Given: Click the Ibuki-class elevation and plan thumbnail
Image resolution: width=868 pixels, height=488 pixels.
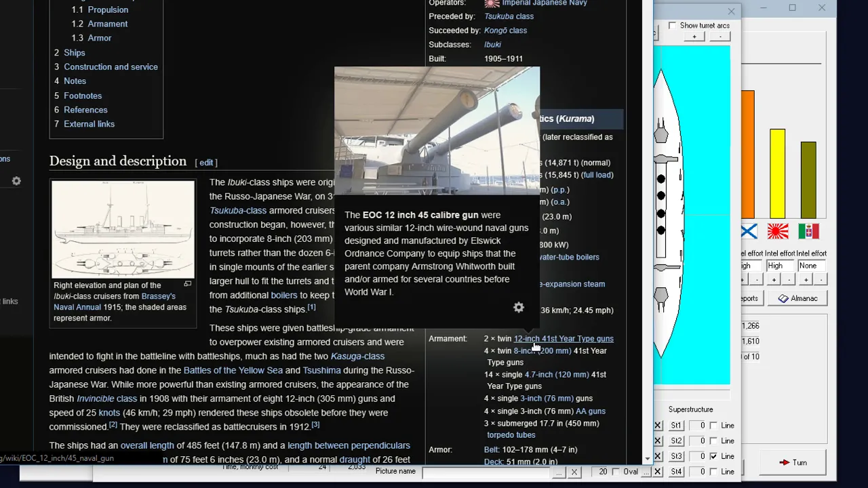Looking at the screenshot, I should 123,230.
